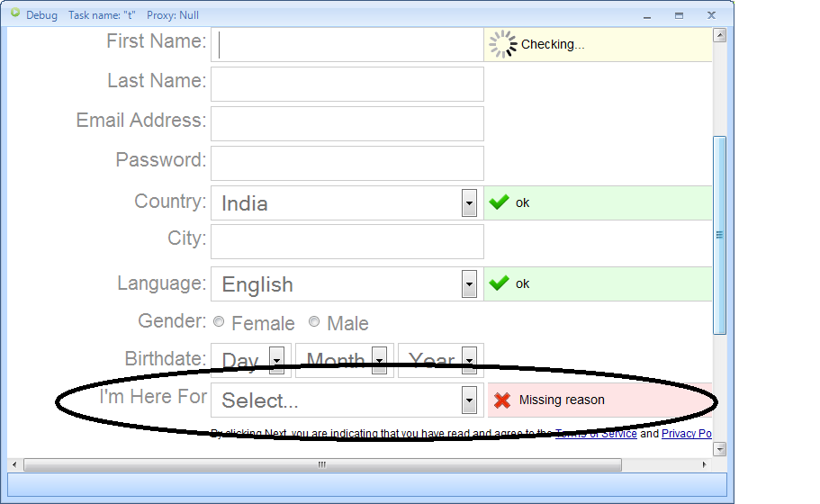Click the green Debug icon in title bar

click(15, 14)
